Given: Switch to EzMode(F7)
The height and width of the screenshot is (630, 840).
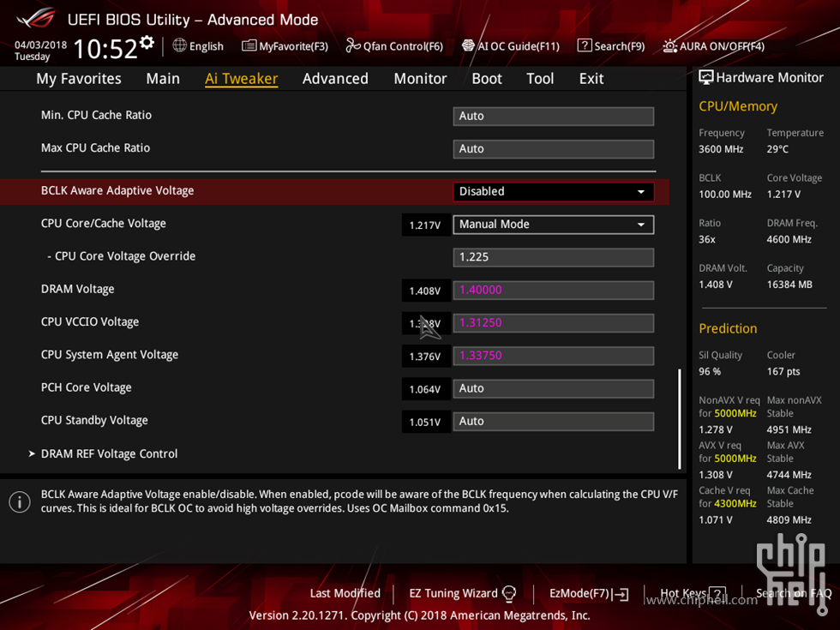Looking at the screenshot, I should pyautogui.click(x=589, y=593).
